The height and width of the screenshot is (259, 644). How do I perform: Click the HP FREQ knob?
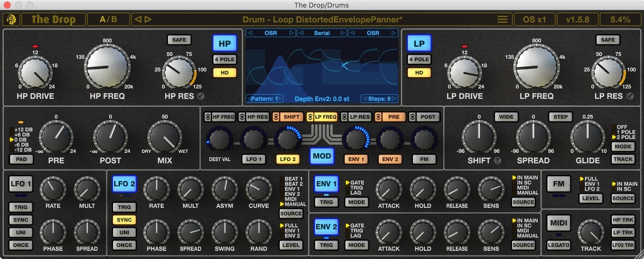coord(107,67)
